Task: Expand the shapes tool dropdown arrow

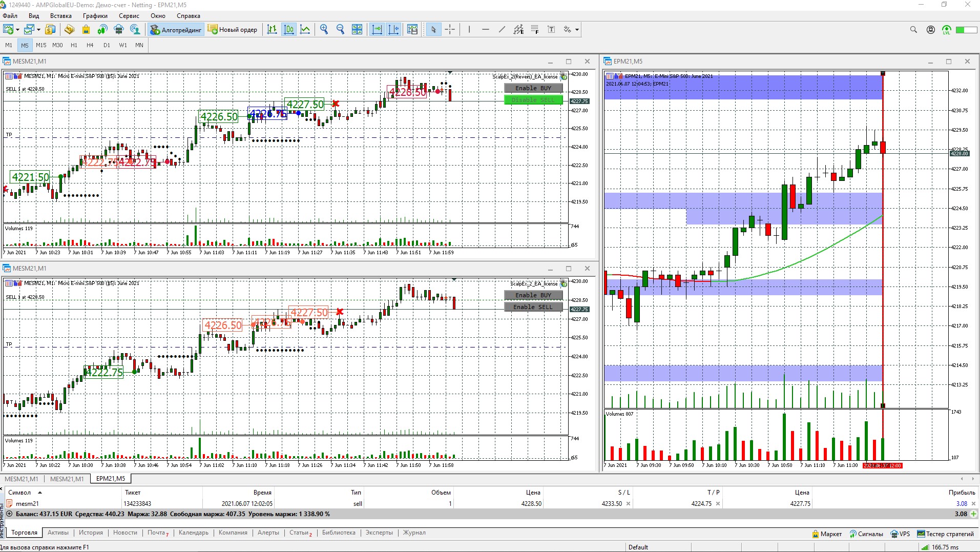Action: click(x=577, y=30)
